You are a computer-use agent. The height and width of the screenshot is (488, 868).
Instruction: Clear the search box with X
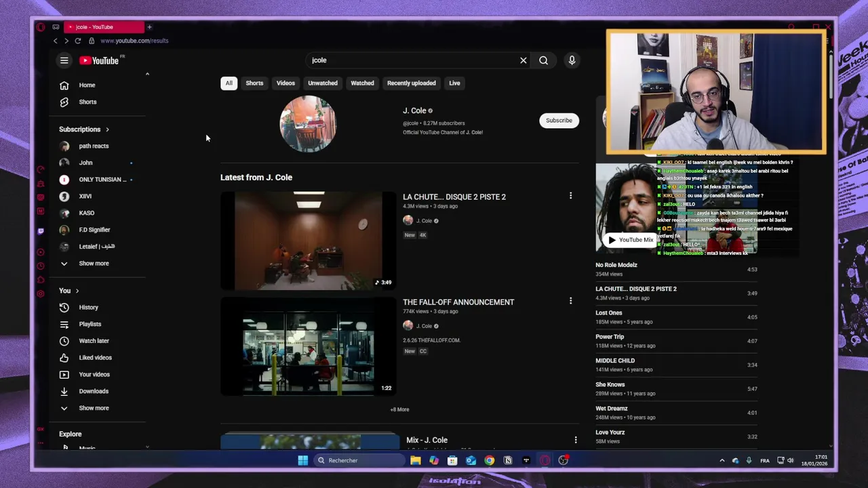(524, 60)
